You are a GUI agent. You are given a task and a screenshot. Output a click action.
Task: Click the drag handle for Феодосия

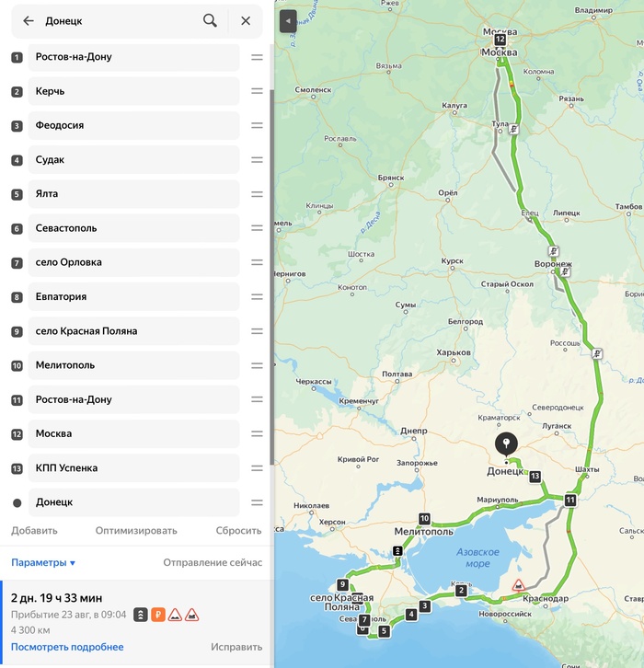257,125
